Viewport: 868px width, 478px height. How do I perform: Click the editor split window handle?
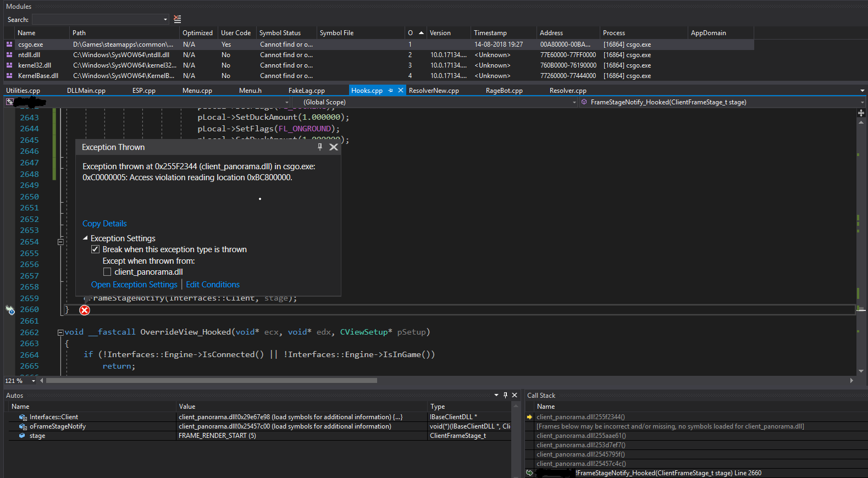click(x=861, y=113)
